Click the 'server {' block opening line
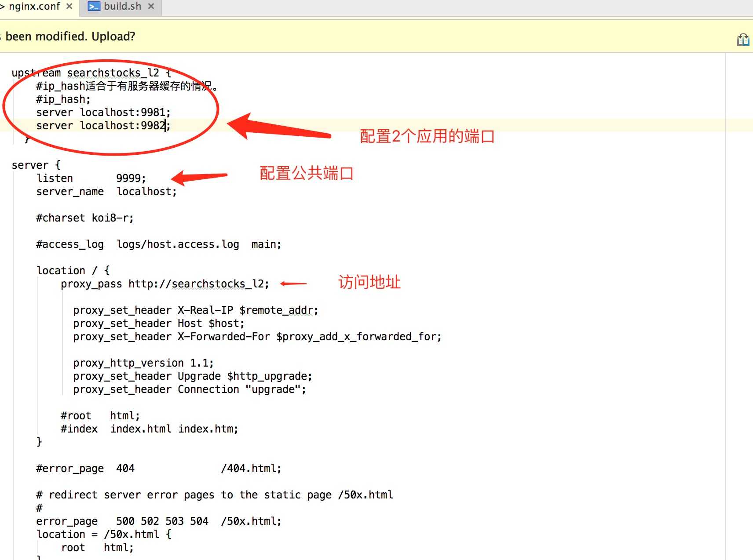The image size is (753, 560). click(36, 165)
